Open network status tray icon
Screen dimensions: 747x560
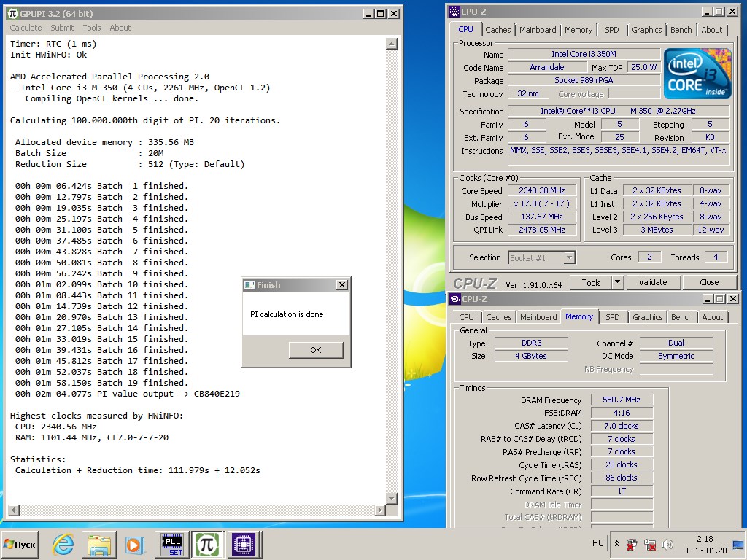649,544
